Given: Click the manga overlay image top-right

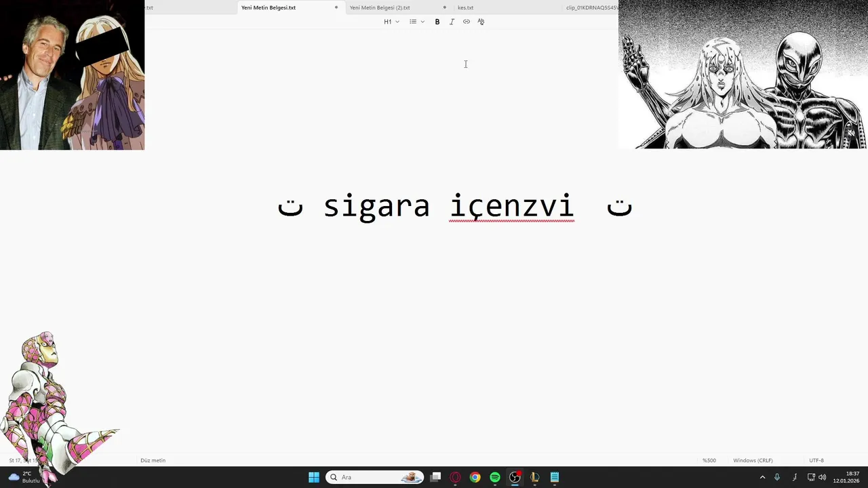Looking at the screenshot, I should pos(743,75).
